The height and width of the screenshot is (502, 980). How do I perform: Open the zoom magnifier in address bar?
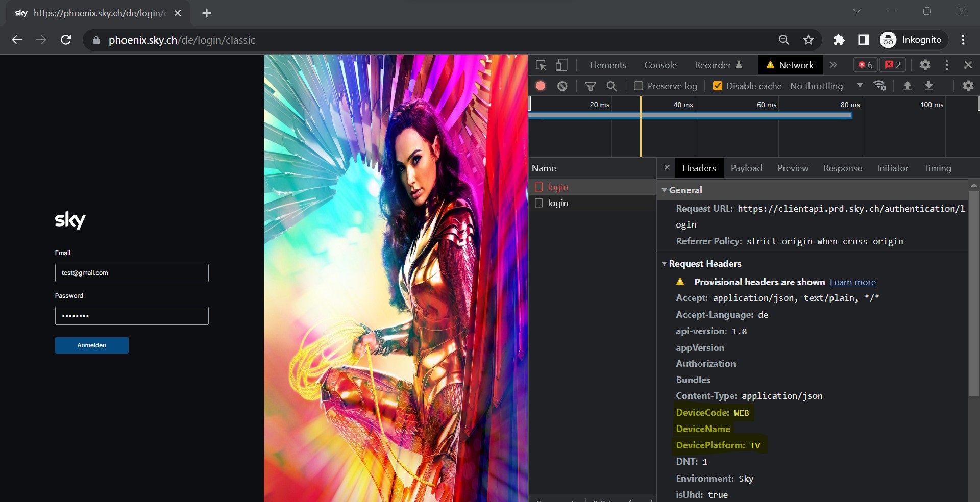click(783, 40)
